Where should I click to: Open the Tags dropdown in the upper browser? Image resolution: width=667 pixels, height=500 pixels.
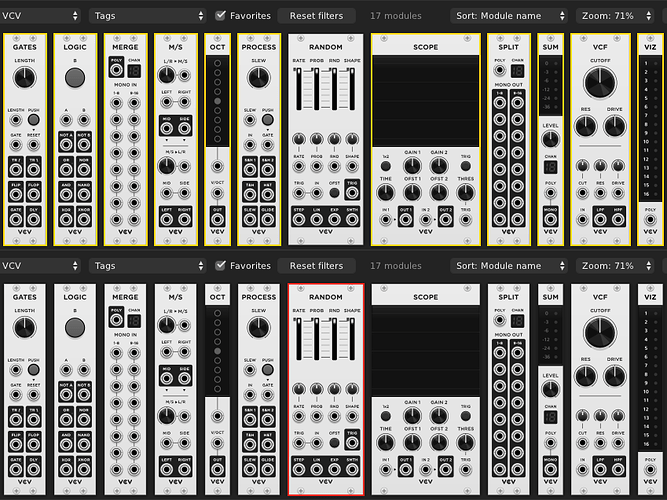click(x=148, y=16)
